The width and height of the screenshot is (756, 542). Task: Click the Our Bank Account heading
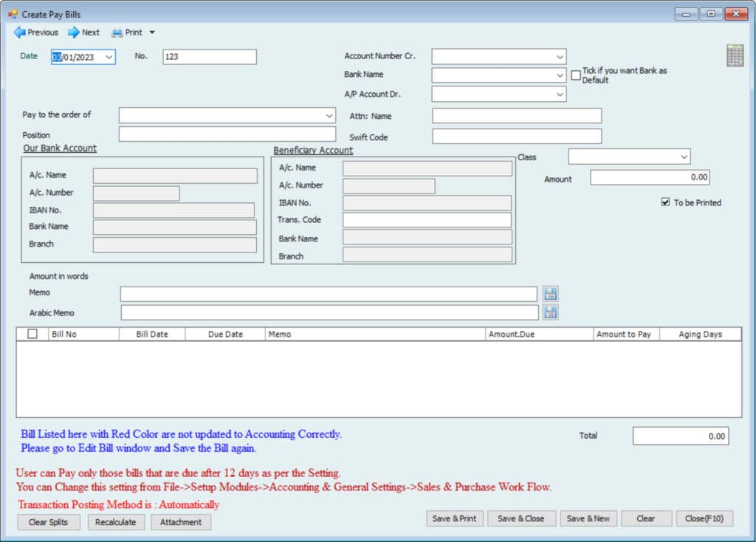pyautogui.click(x=60, y=148)
